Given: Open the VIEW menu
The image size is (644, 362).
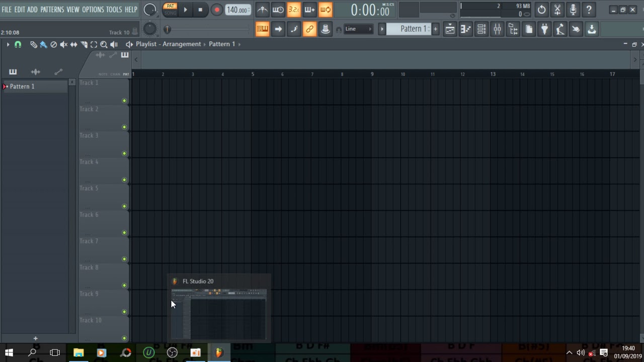Looking at the screenshot, I should point(73,10).
